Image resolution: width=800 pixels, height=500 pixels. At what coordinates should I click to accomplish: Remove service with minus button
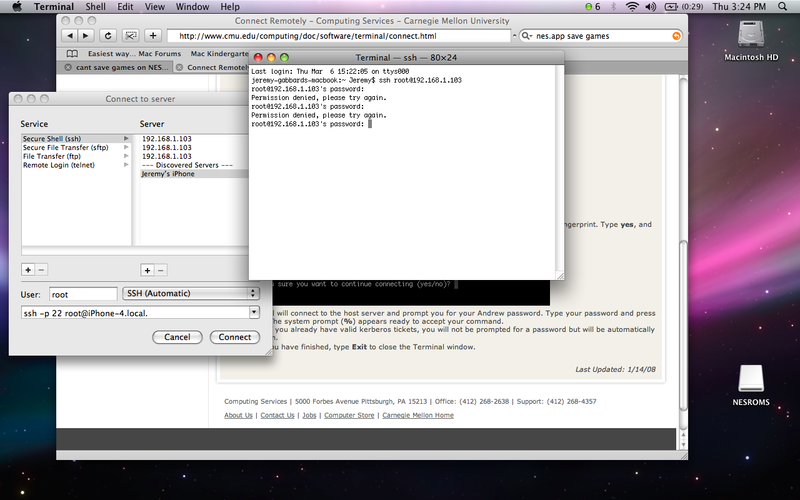pyautogui.click(x=42, y=270)
